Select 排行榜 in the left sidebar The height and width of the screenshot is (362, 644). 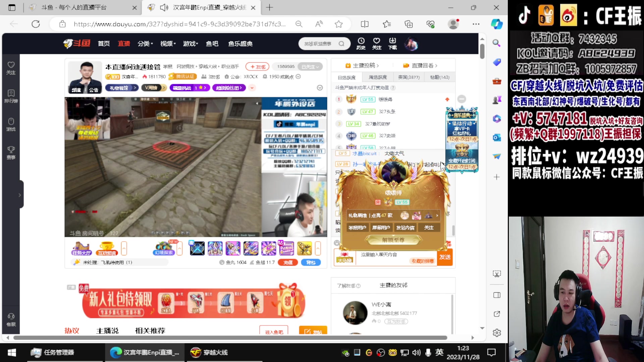click(11, 96)
